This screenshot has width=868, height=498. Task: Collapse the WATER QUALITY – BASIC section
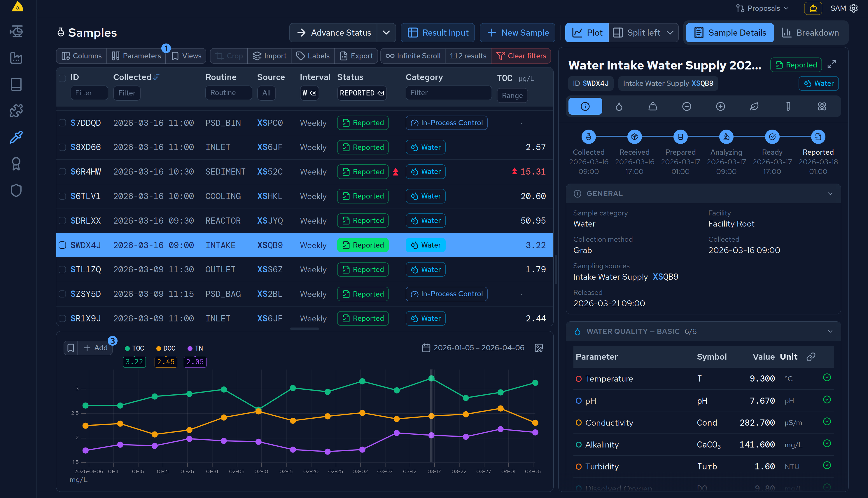pos(830,331)
